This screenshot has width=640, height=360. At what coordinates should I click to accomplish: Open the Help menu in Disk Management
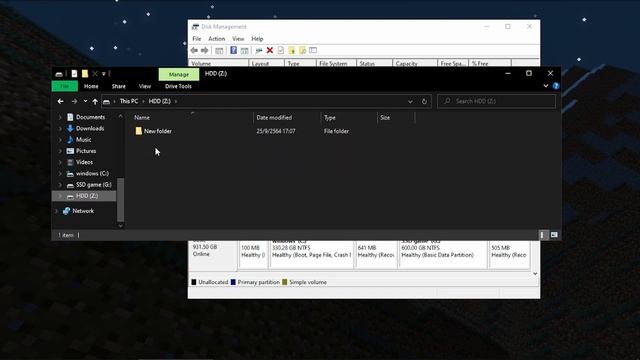[x=257, y=39]
